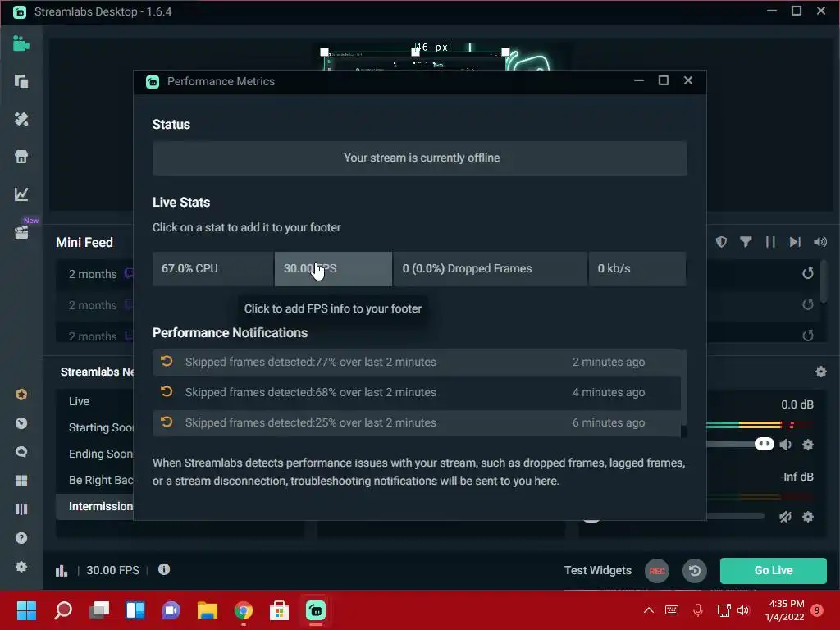Toggle the replay buffer button
840x630 pixels.
coord(694,571)
